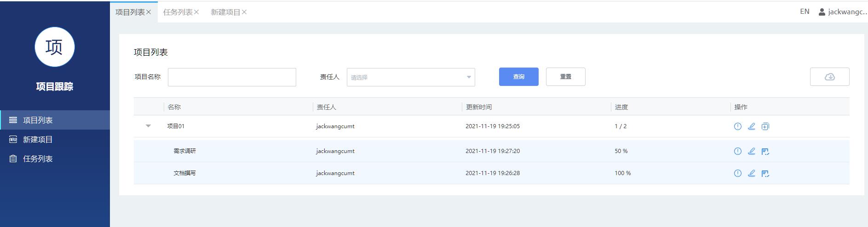Click the 查询 search button
This screenshot has height=227, width=868.
pyautogui.click(x=518, y=77)
